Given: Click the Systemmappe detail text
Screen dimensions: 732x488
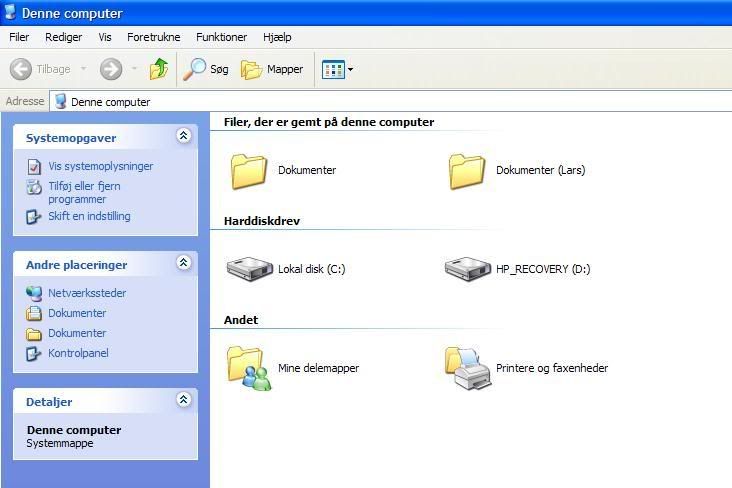Looking at the screenshot, I should click(60, 443).
